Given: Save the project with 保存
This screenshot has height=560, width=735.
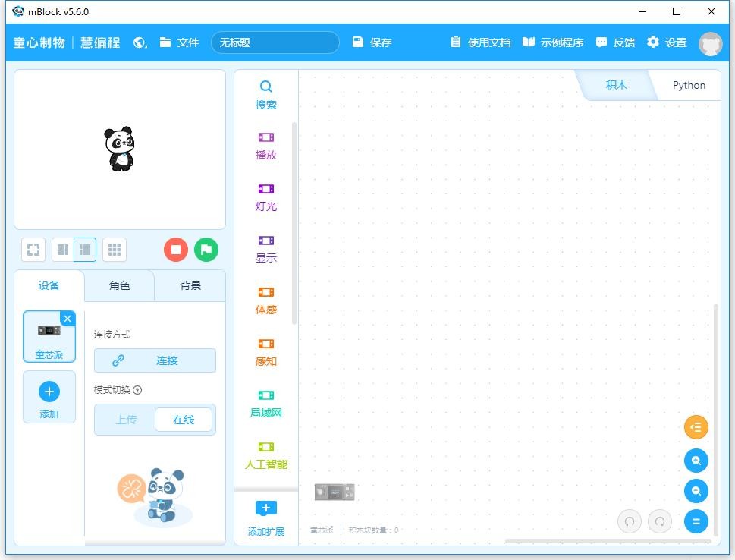Looking at the screenshot, I should click(x=372, y=42).
